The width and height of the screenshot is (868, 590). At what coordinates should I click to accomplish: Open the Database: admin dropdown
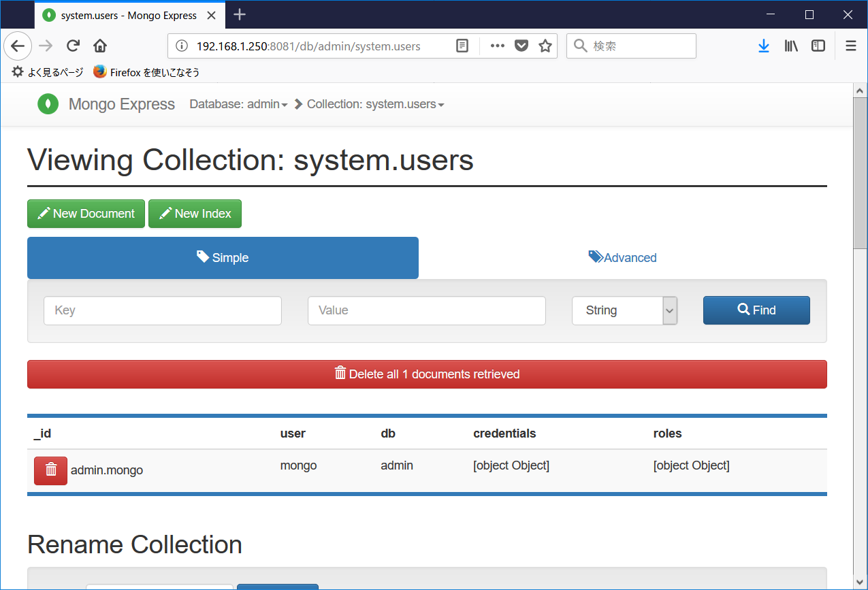tap(238, 104)
